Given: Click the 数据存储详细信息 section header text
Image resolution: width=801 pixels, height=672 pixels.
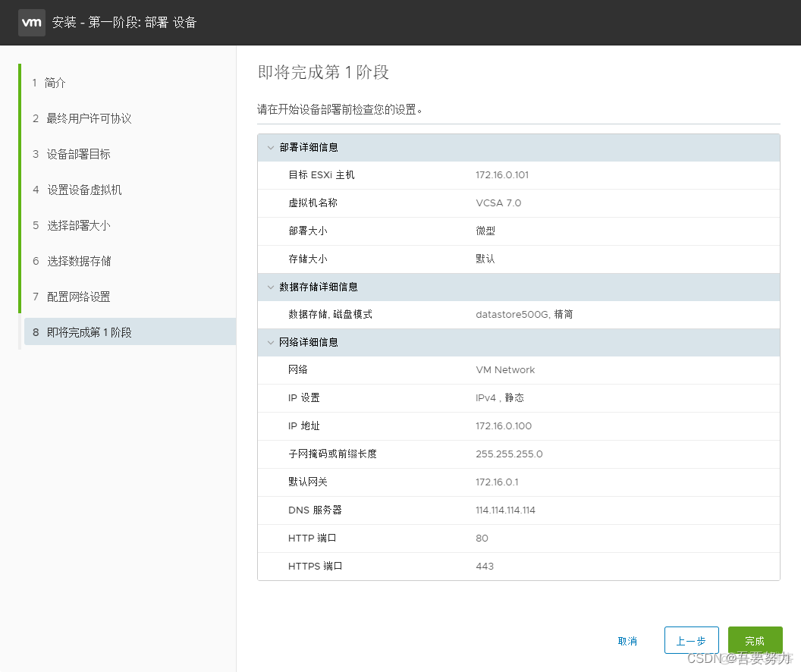Looking at the screenshot, I should (x=319, y=287).
